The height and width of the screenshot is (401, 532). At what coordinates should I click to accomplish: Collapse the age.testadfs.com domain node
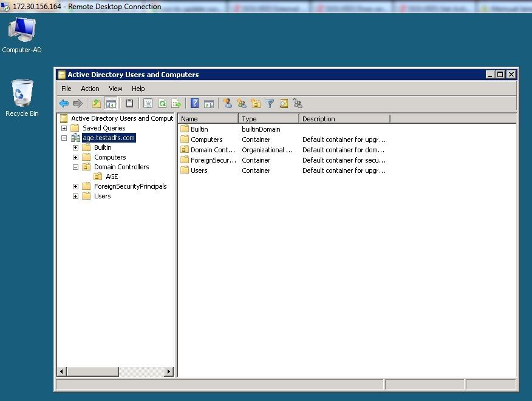pos(64,138)
